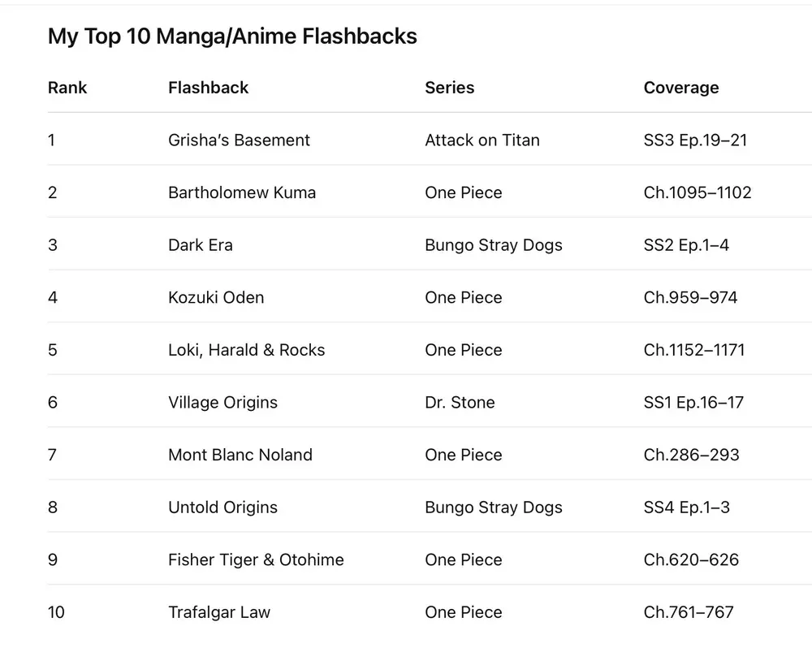Click the Rank column header
This screenshot has width=812, height=652.
click(x=67, y=88)
